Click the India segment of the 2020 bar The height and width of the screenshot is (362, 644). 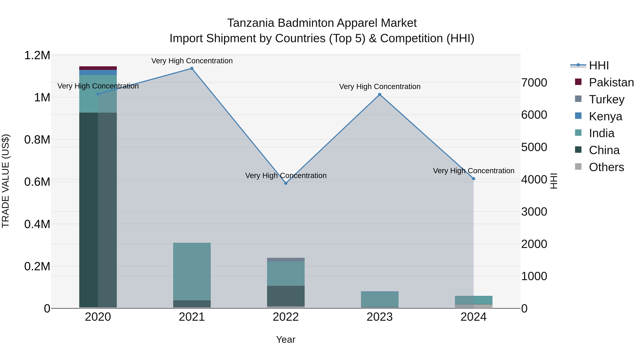98,94
